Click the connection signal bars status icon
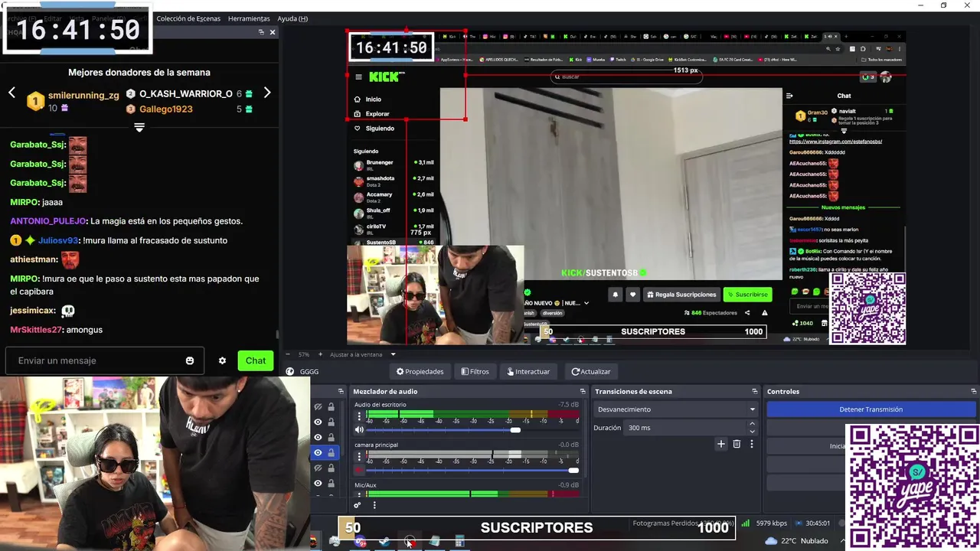Viewport: 980px width, 551px height. (x=745, y=523)
